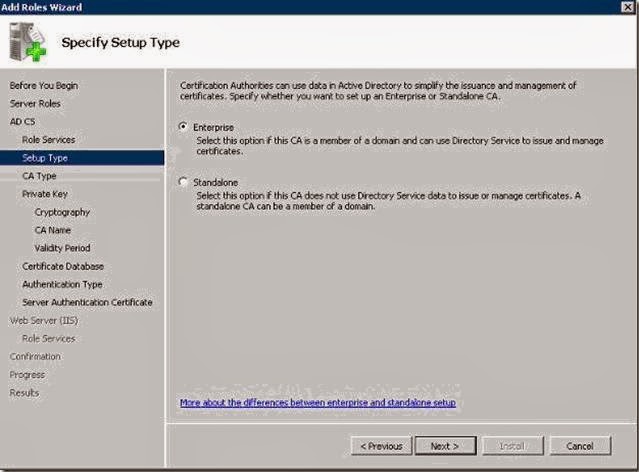Cancel the Add Roles Wizard
Screen dimensions: 639x472
580,446
